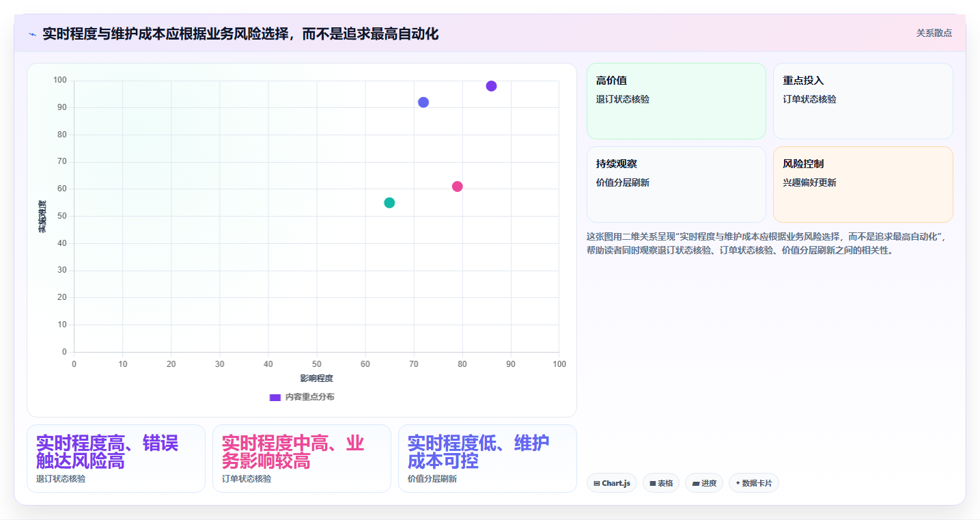Open the 重点投入 card
Screen dimensions: 980x520
tap(863, 101)
